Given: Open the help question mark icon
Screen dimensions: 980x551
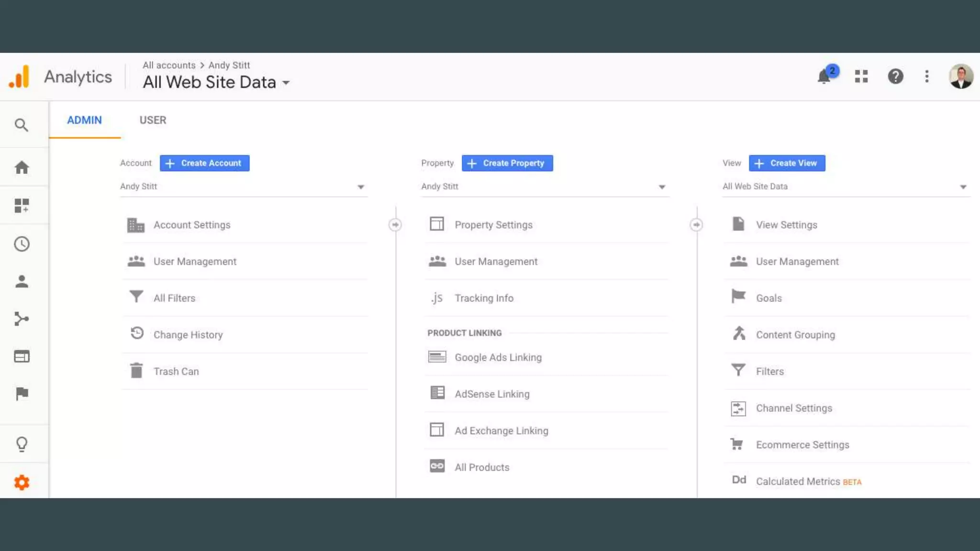Looking at the screenshot, I should point(895,77).
